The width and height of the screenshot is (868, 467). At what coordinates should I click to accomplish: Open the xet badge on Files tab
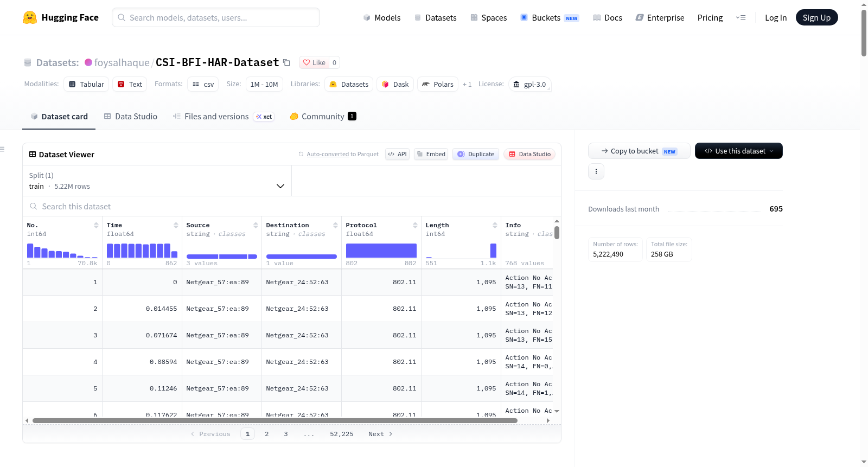pos(264,117)
